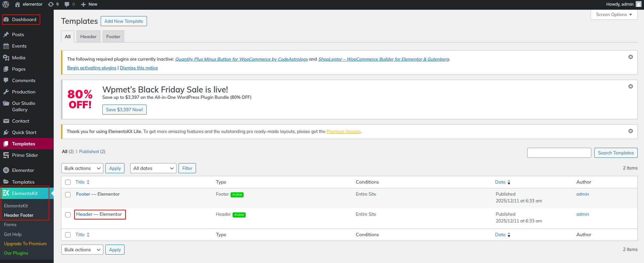
Task: Click the Add New Template button
Action: (123, 21)
